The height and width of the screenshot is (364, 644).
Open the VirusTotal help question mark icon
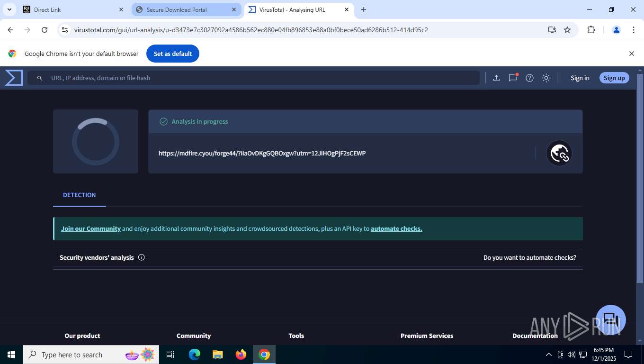coord(529,78)
